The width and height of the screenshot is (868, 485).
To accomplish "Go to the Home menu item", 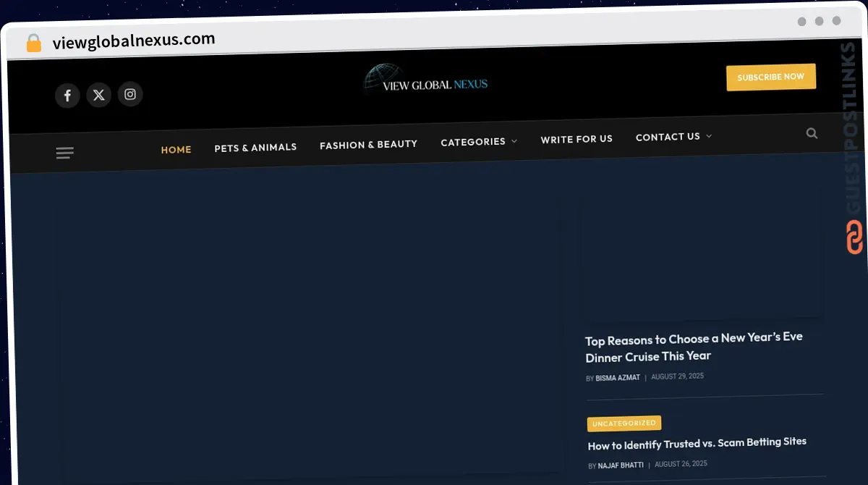I will 176,150.
